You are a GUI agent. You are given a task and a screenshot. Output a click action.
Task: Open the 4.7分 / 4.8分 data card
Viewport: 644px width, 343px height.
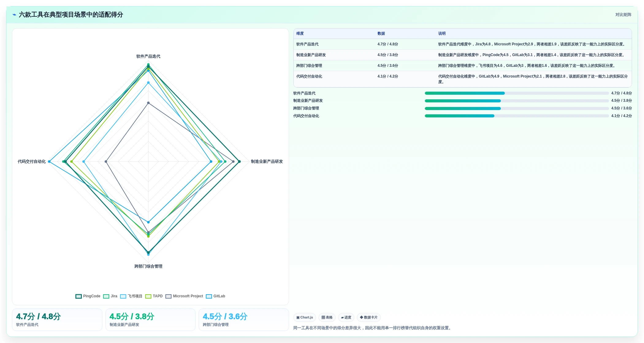click(57, 320)
